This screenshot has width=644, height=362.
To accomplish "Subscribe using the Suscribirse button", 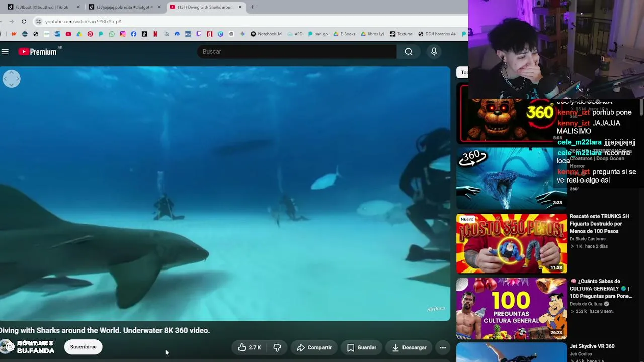I will pos(84,347).
